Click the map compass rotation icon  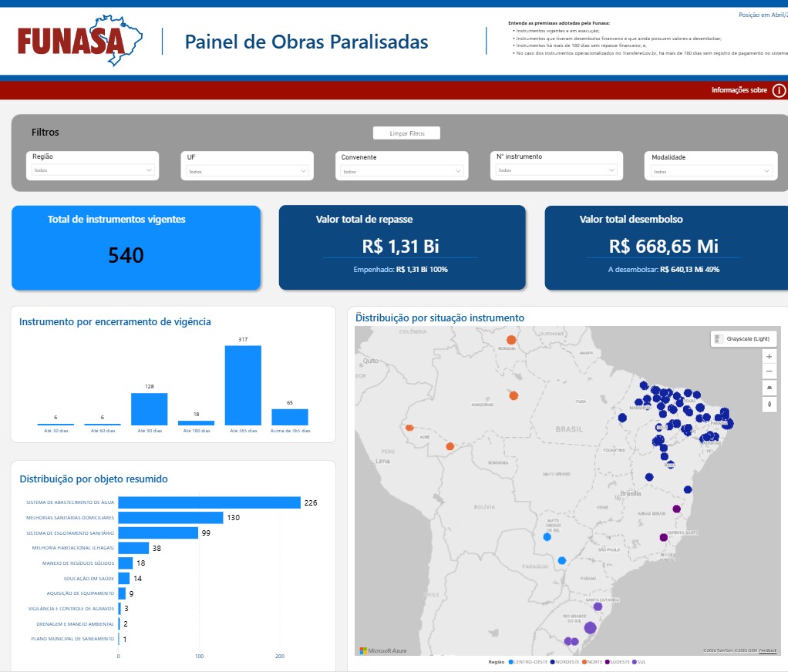pos(769,404)
